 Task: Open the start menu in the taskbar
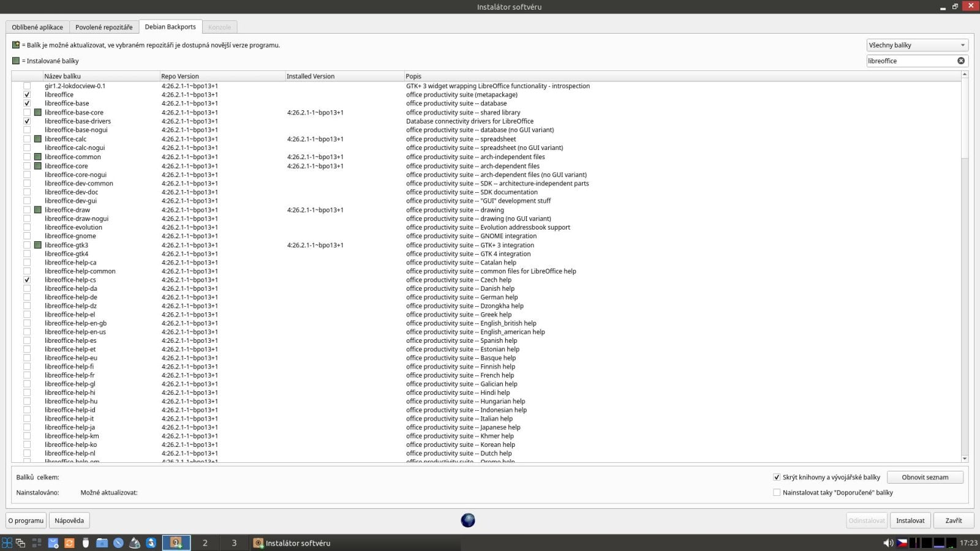7,543
